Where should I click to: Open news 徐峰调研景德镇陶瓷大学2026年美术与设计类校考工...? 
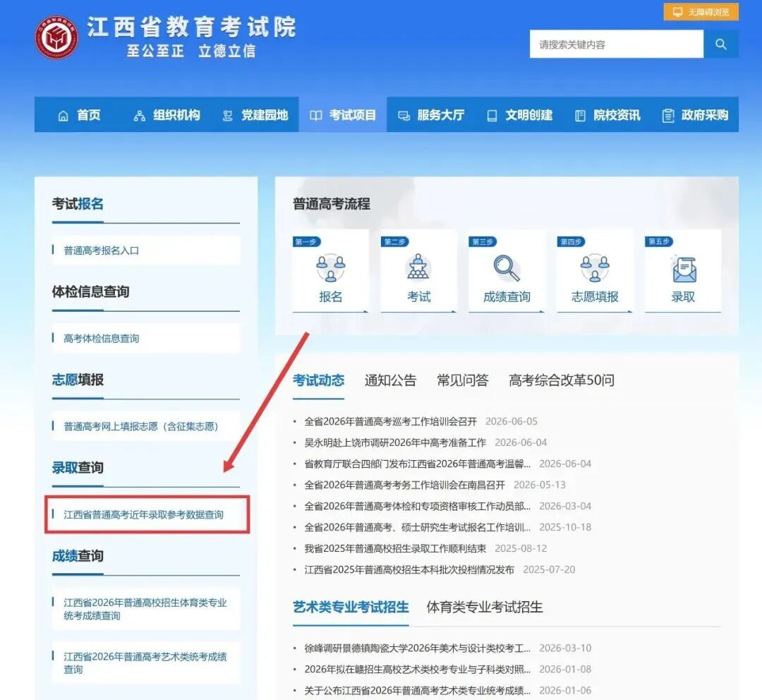418,648
